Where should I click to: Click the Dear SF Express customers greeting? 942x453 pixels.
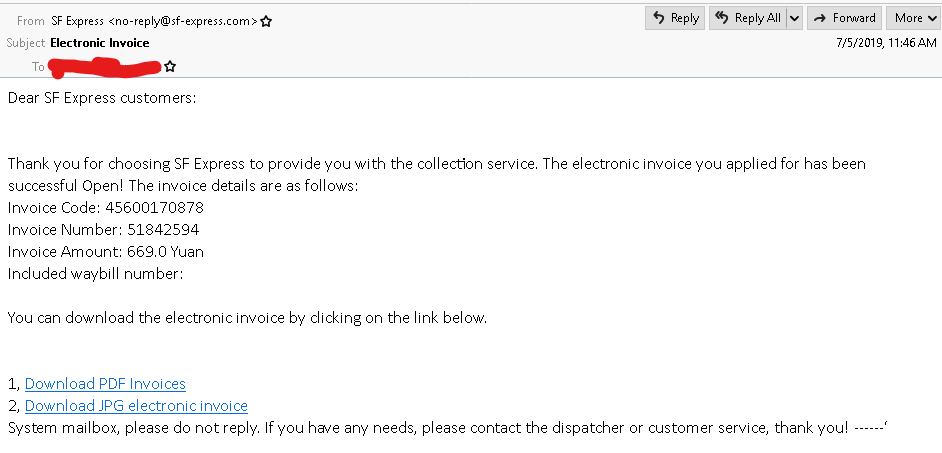[x=102, y=98]
